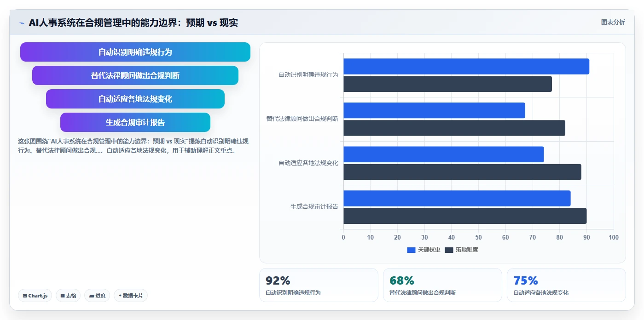The width and height of the screenshot is (644, 320).
Task: Click the 表格 tag chip
Action: pyautogui.click(x=68, y=296)
